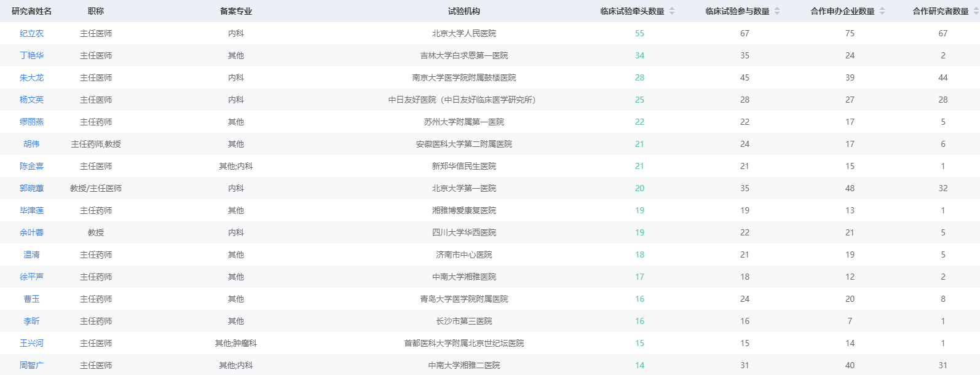The image size is (980, 375).
Task: Click lead-trial count 15 for 王兴河
Action: coord(639,343)
